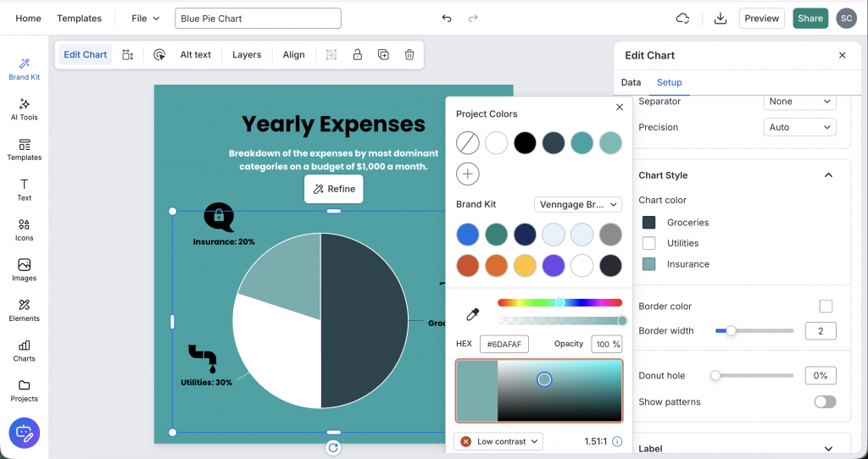Open the Brand Kit sidebar panel
Screen dimensions: 868x459
25,69
